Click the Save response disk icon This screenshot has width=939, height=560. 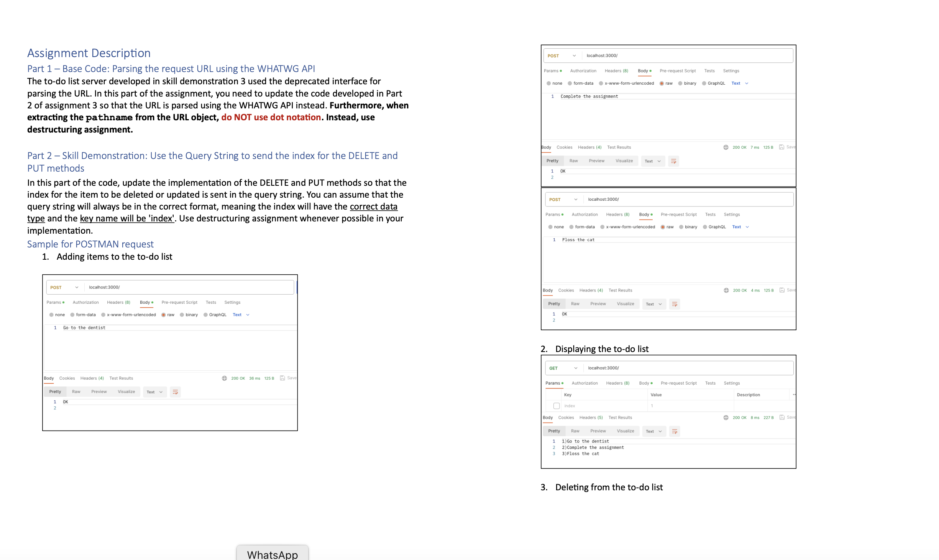click(782, 147)
